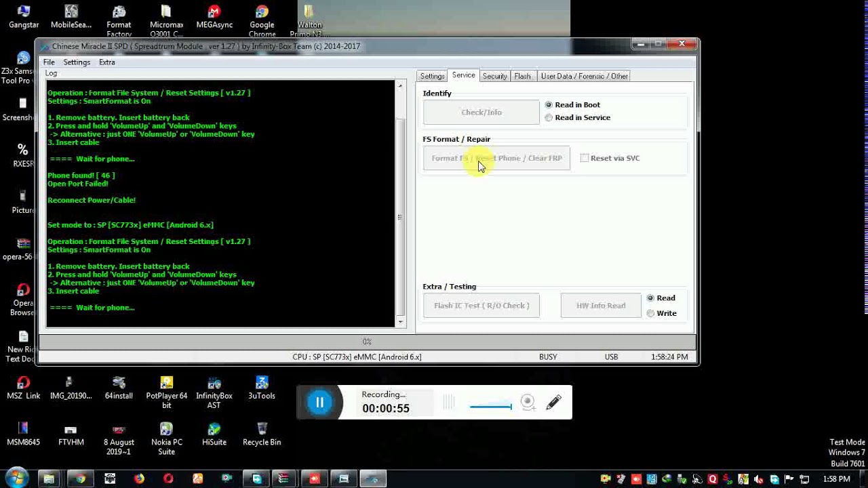Click the 0% progress bar
The height and width of the screenshot is (488, 868).
pos(367,342)
